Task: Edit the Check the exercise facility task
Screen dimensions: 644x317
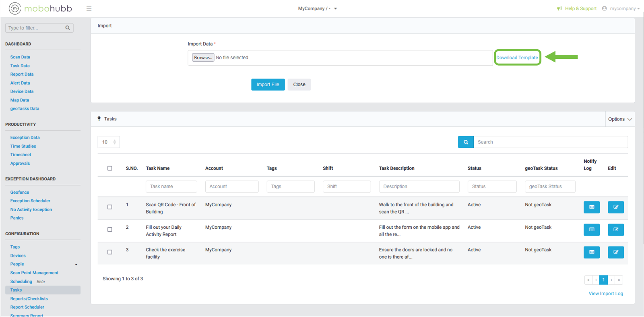Action: click(x=615, y=252)
